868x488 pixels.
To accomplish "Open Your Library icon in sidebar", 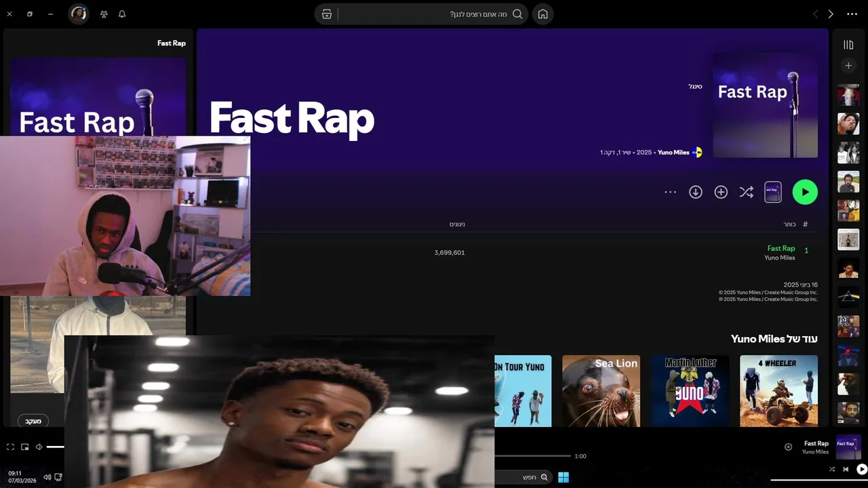I will click(848, 45).
